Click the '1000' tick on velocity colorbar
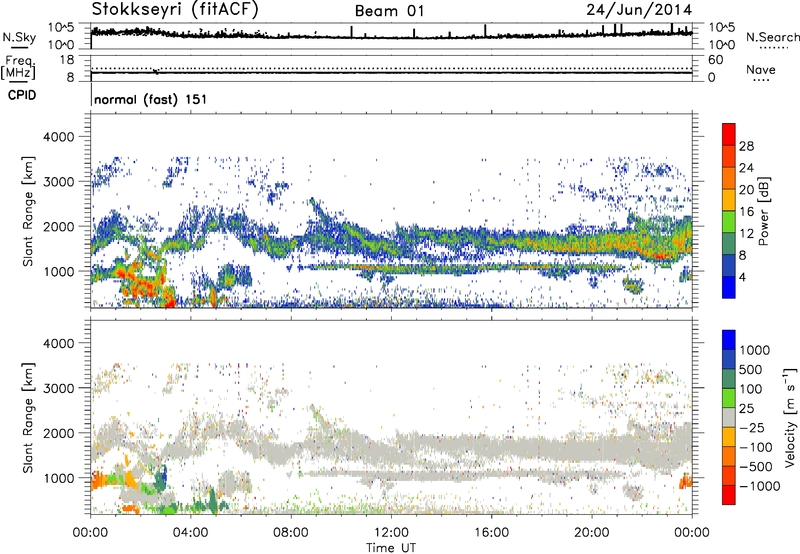The image size is (800, 554). coord(755,350)
